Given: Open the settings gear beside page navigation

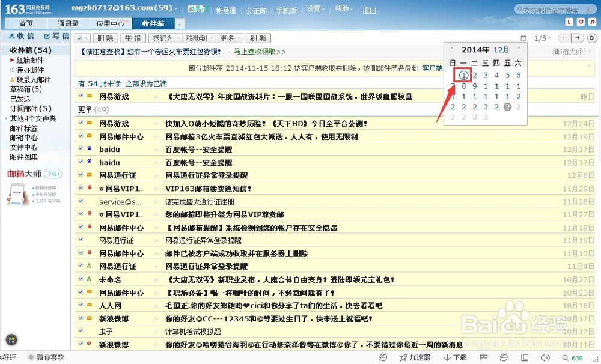Looking at the screenshot, I should [592, 37].
